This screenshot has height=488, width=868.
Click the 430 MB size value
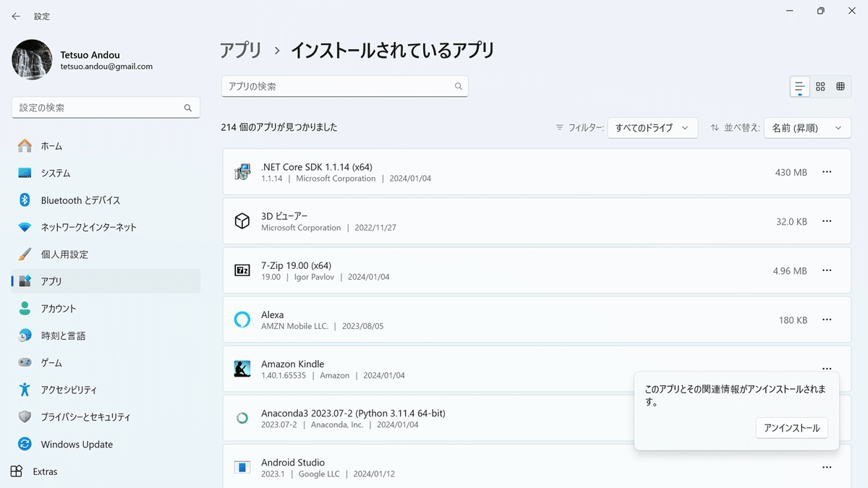(x=791, y=172)
